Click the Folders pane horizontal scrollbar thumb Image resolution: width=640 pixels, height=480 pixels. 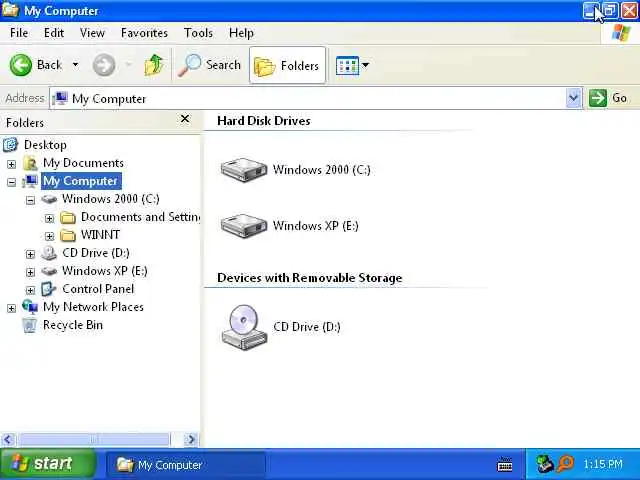pyautogui.click(x=94, y=439)
